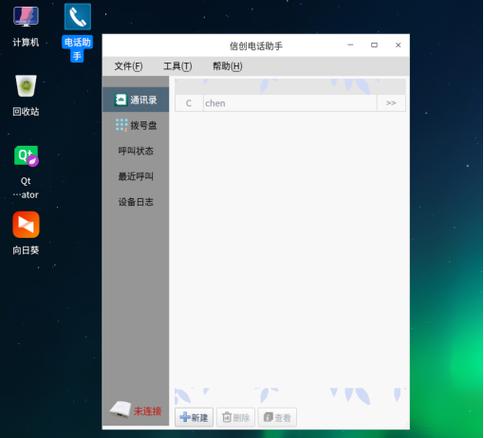Click the 删除 delete button
This screenshot has height=438, width=484.
coord(236,417)
